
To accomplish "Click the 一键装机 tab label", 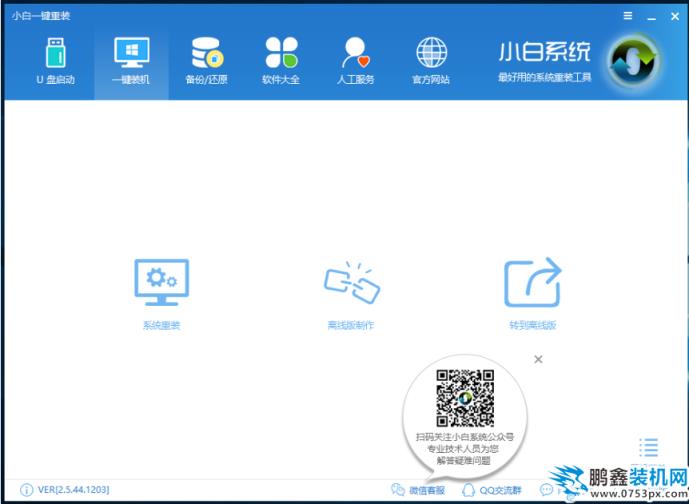I will click(131, 80).
